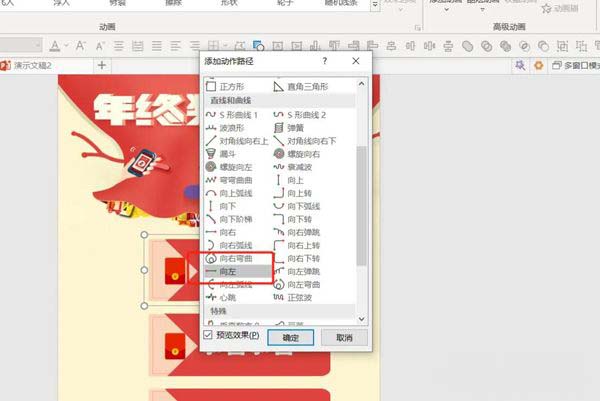
Task: Select the S 形曲线 1 path
Action: [232, 115]
